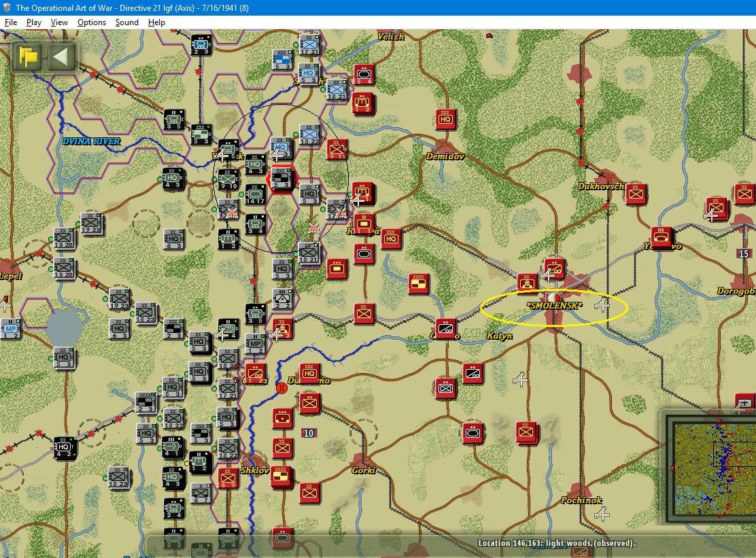Select the XXX corps unit in the red-highlighted hex

tap(281, 179)
